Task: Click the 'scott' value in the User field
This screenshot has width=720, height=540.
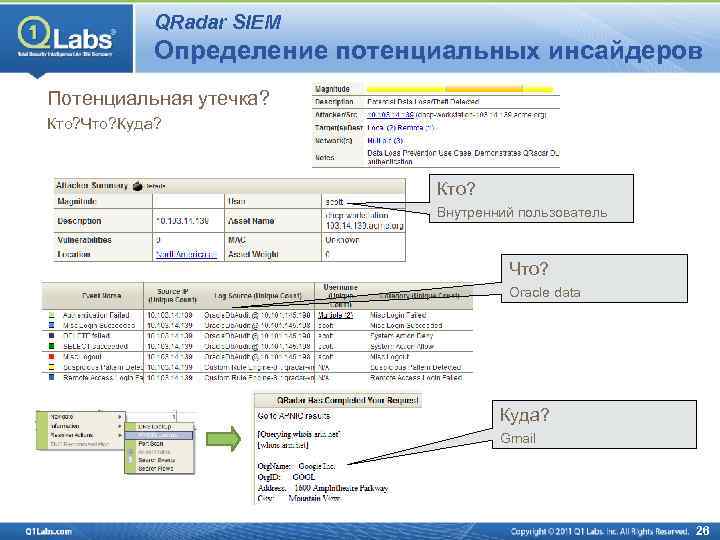Action: pyautogui.click(x=334, y=202)
